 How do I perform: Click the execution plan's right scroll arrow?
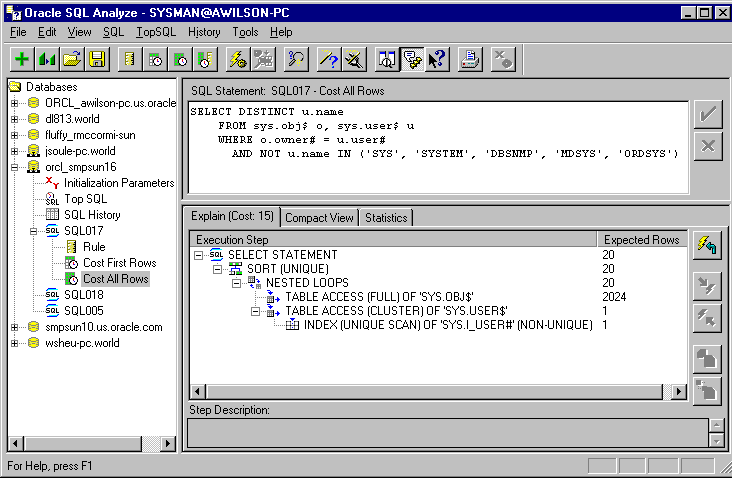point(679,392)
